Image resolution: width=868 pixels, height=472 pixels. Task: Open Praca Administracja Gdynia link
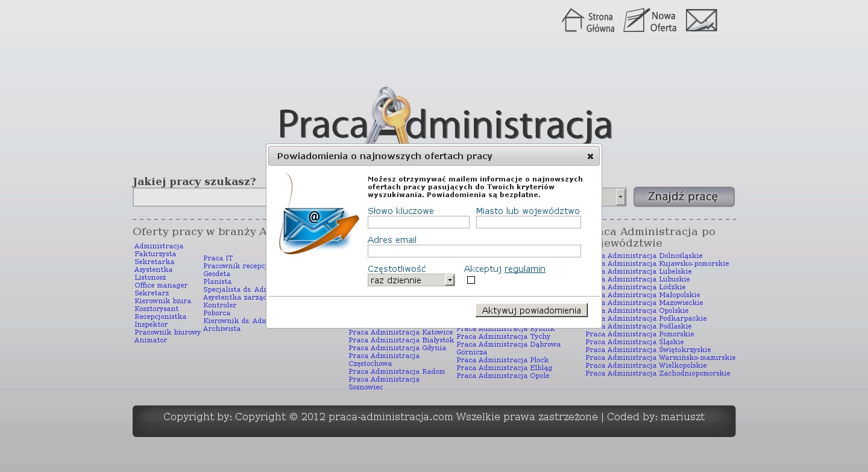tap(397, 348)
